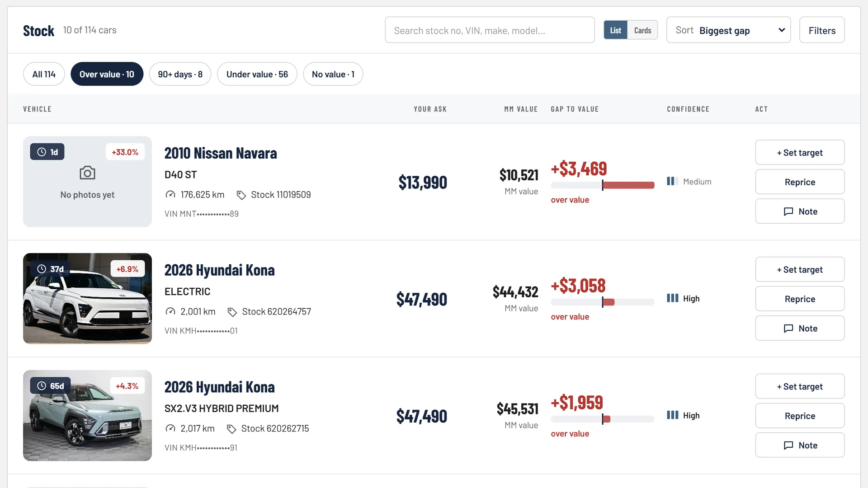This screenshot has height=488, width=868.
Task: Click the +6.9% badge on Kona Electric
Action: (127, 269)
